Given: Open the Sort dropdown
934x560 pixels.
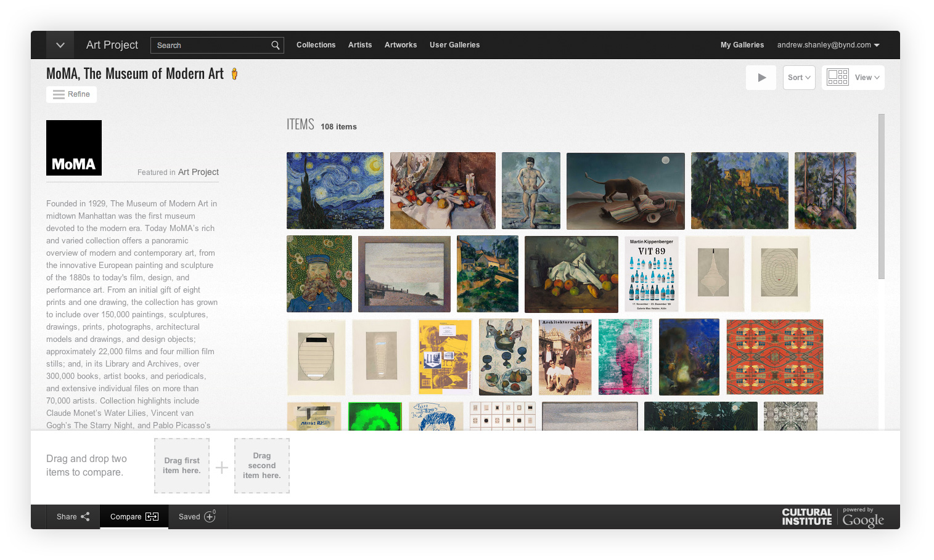Looking at the screenshot, I should (799, 78).
